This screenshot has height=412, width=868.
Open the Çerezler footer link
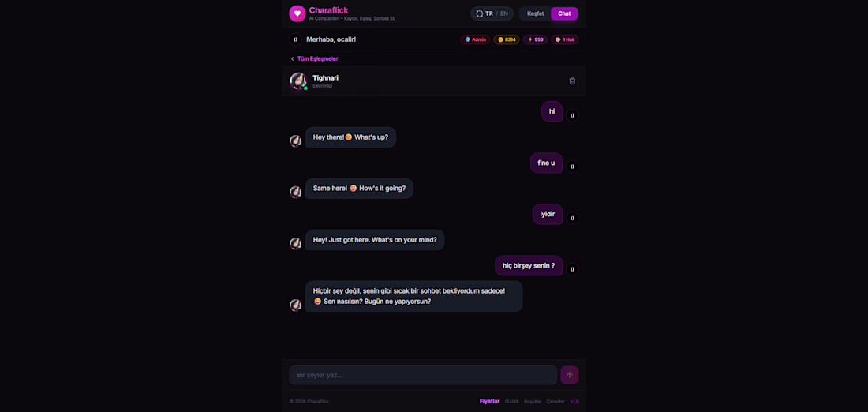[556, 402]
